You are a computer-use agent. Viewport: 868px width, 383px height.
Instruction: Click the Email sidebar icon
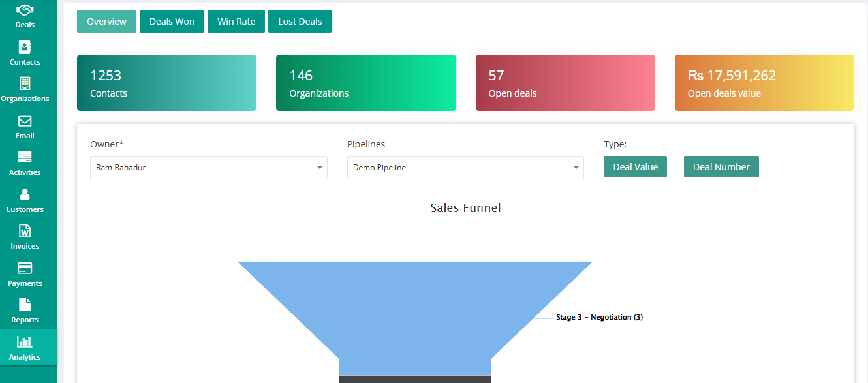25,126
